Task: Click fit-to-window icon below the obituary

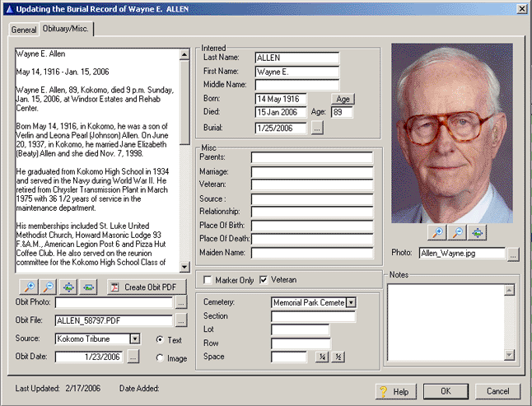Action: point(68,287)
